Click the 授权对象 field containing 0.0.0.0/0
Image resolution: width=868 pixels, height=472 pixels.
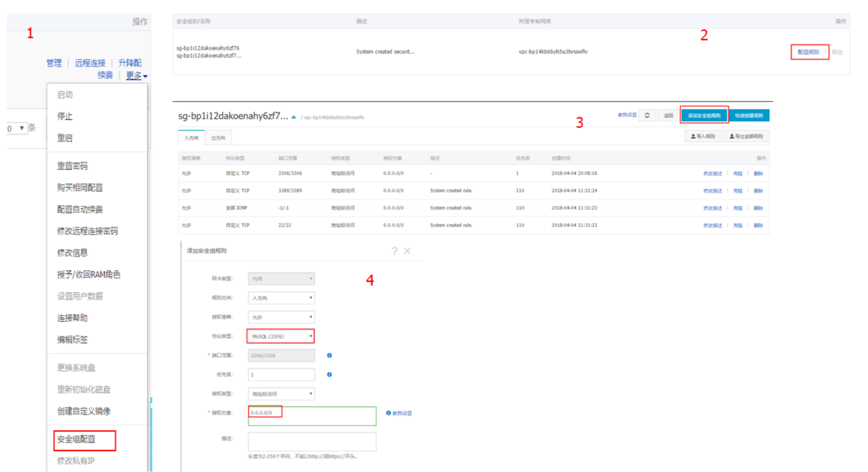(x=312, y=416)
